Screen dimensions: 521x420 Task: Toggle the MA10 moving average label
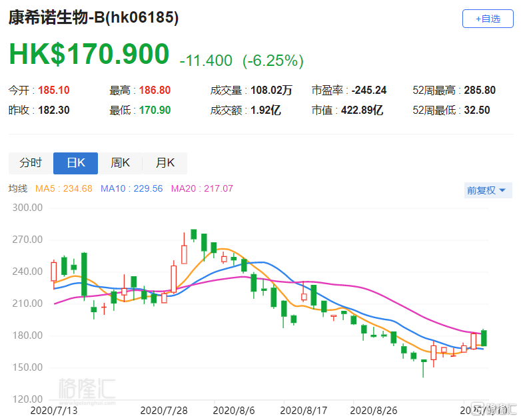tap(131, 189)
